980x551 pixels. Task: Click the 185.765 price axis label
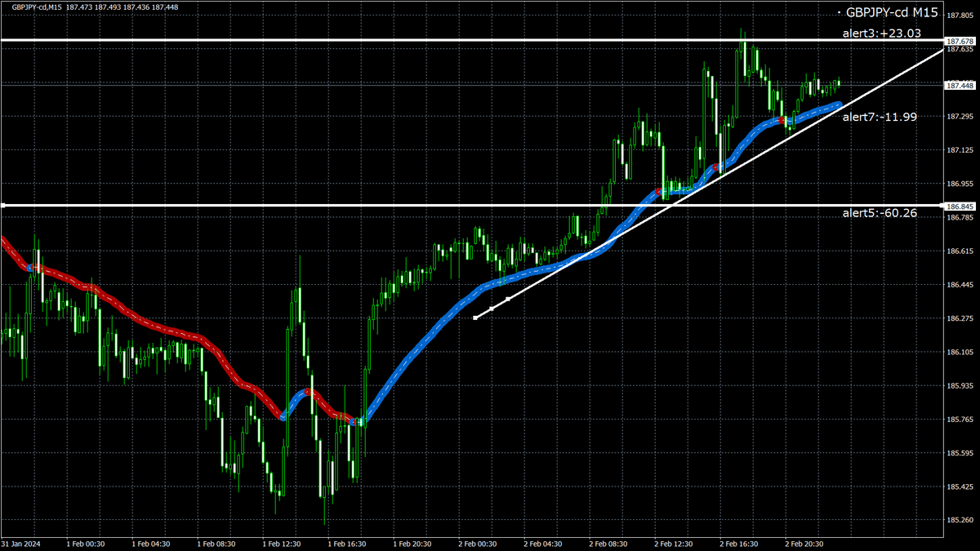(960, 420)
